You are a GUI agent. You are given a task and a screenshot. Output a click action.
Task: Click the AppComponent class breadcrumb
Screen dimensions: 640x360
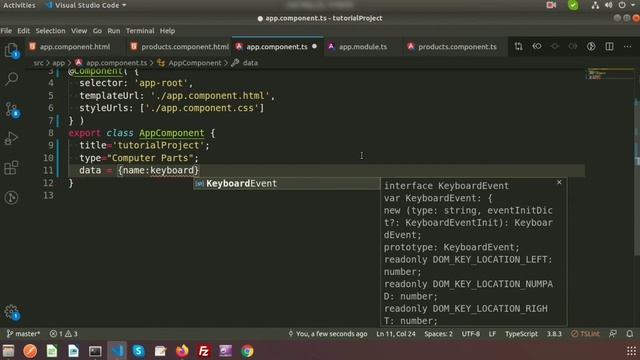coord(189,63)
